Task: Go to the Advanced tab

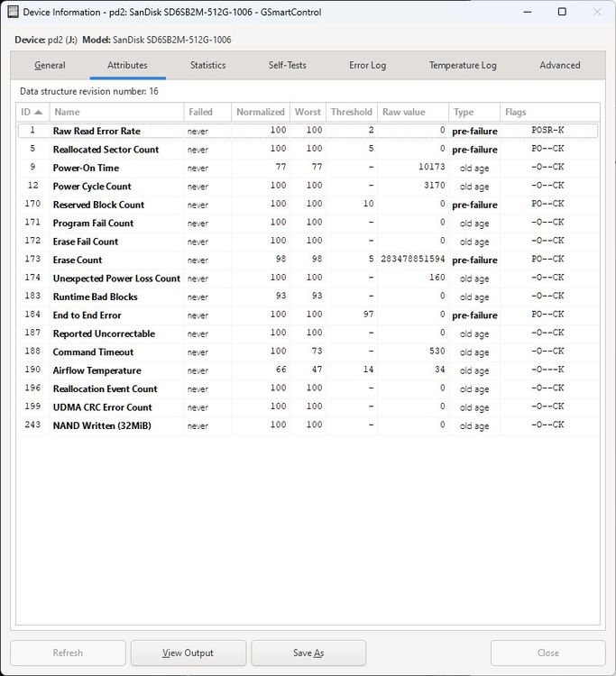Action: pyautogui.click(x=560, y=65)
